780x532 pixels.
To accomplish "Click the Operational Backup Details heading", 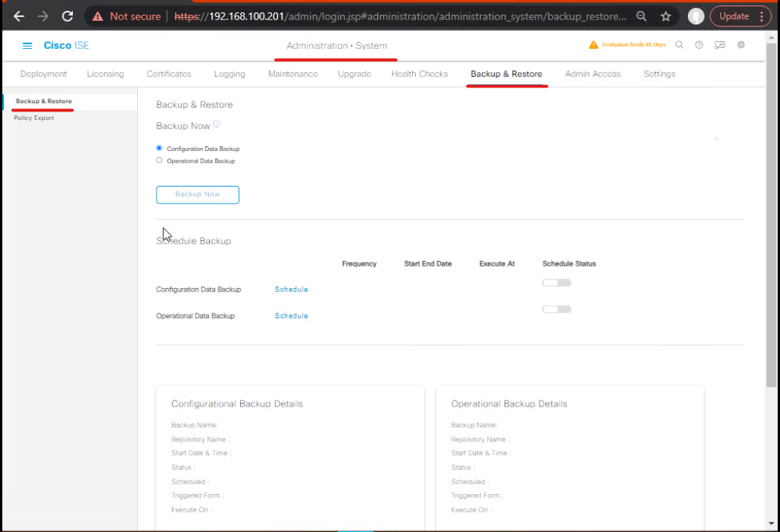I will (x=509, y=403).
